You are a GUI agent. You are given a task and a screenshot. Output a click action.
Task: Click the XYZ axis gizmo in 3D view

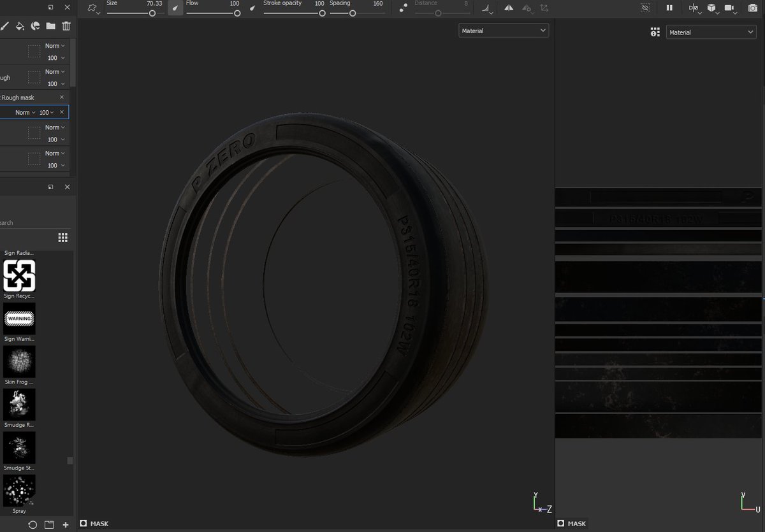tap(542, 501)
